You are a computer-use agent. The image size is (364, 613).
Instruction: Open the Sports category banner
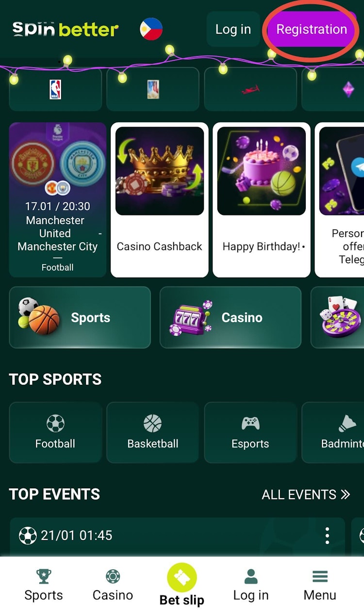80,317
